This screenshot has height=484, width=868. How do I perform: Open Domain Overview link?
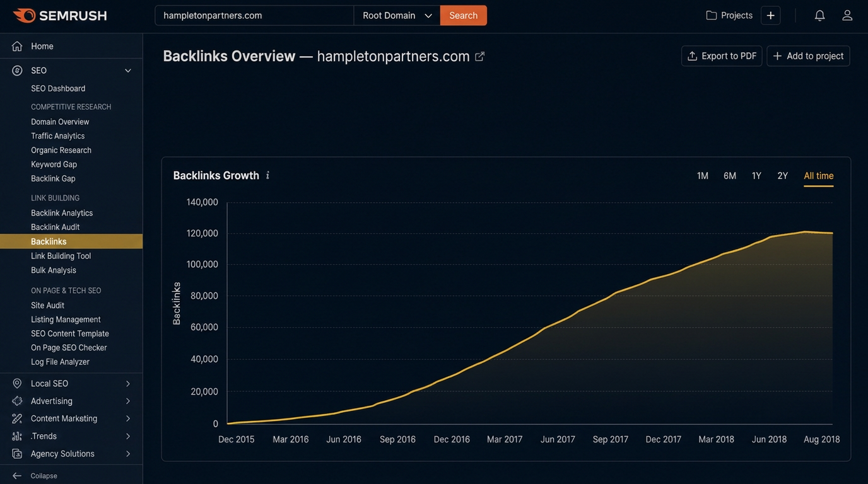coord(60,122)
